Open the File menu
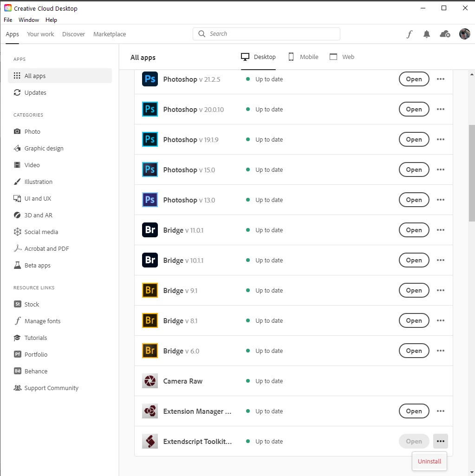 [x=8, y=20]
